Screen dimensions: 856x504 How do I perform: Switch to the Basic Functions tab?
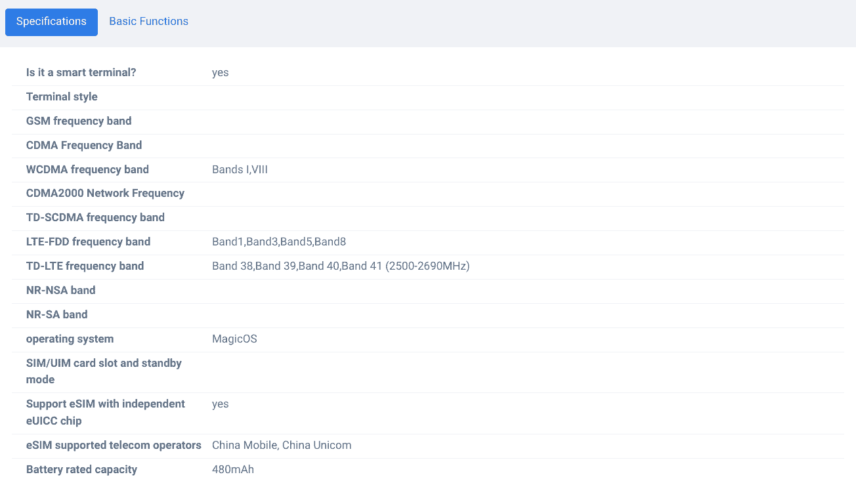click(x=148, y=22)
